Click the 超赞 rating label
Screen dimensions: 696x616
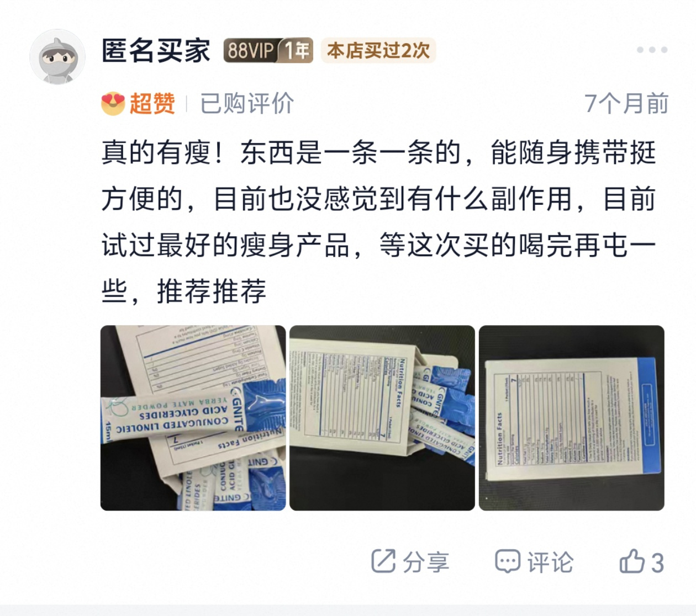point(152,103)
